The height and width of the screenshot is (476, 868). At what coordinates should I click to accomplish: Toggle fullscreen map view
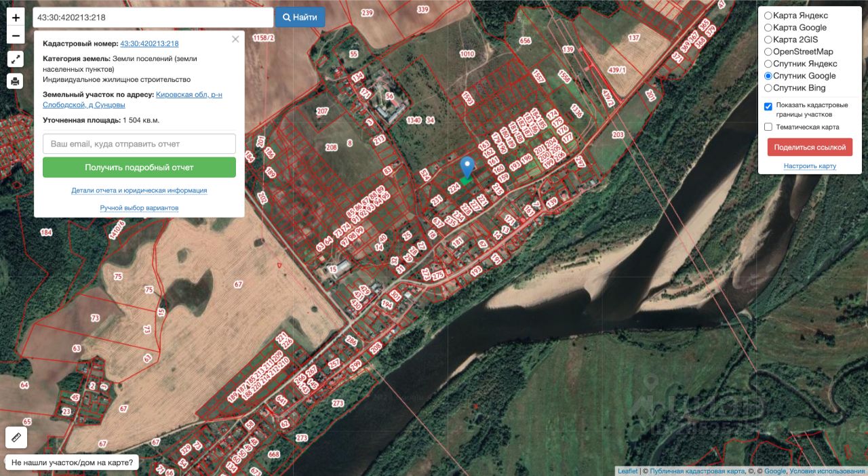click(x=16, y=59)
